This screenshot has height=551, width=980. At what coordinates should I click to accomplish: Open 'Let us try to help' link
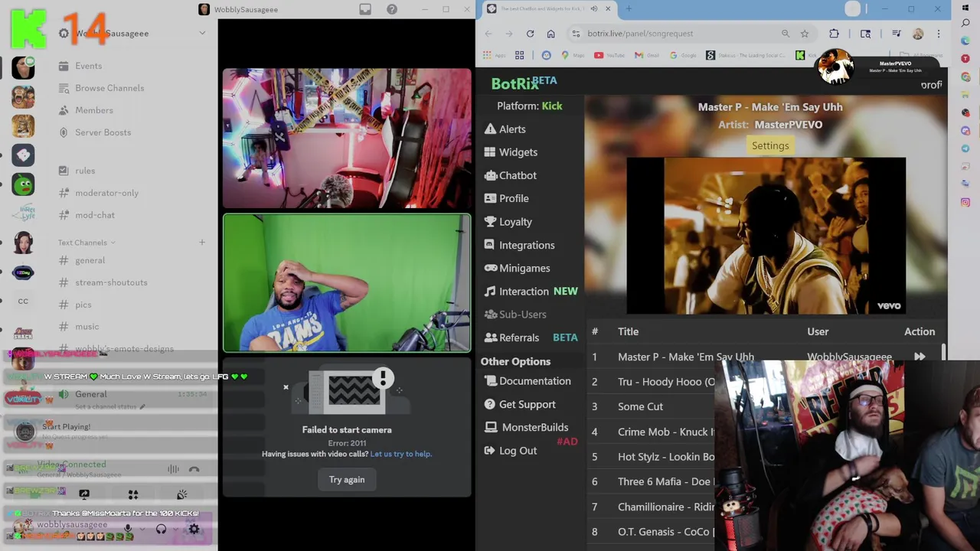coord(401,454)
